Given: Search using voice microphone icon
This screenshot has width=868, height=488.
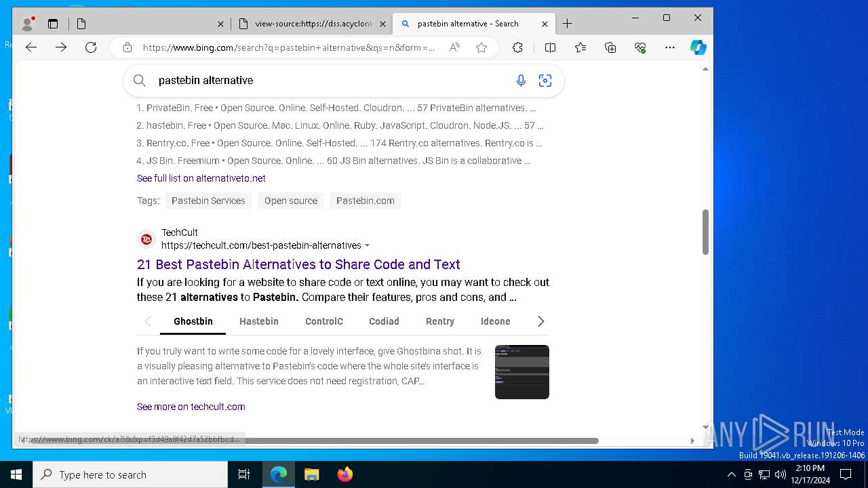Looking at the screenshot, I should [x=521, y=81].
